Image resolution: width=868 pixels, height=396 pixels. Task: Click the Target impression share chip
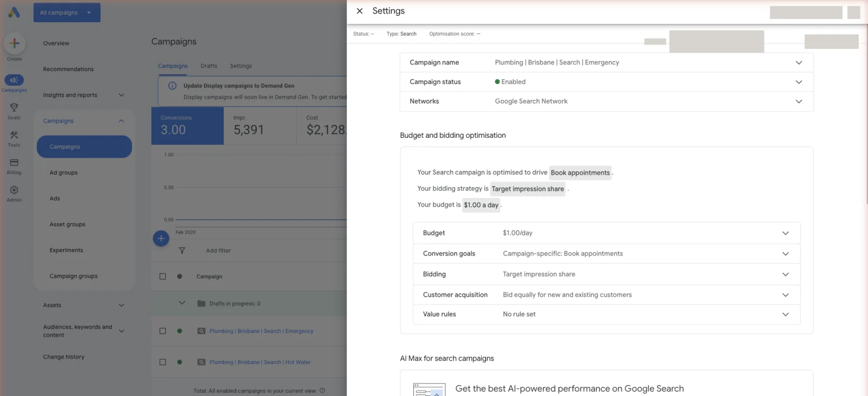(x=528, y=189)
